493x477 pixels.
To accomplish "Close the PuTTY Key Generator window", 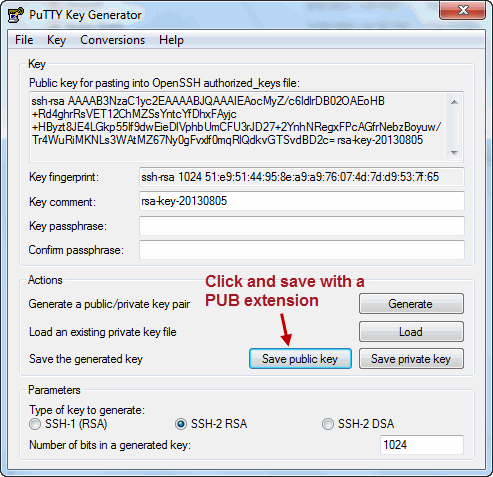I will tap(462, 10).
